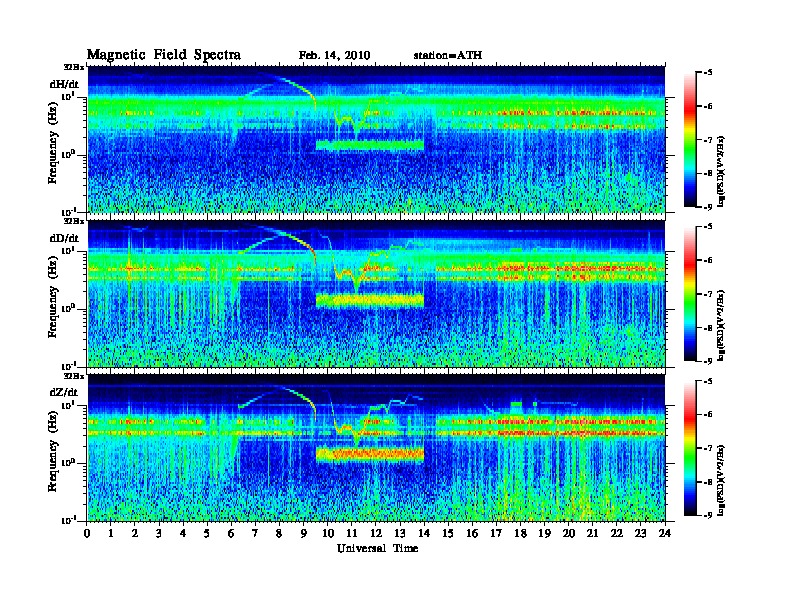The width and height of the screenshot is (792, 612).
Task: Click the date 'Feb. 14, 2010'
Action: [334, 56]
